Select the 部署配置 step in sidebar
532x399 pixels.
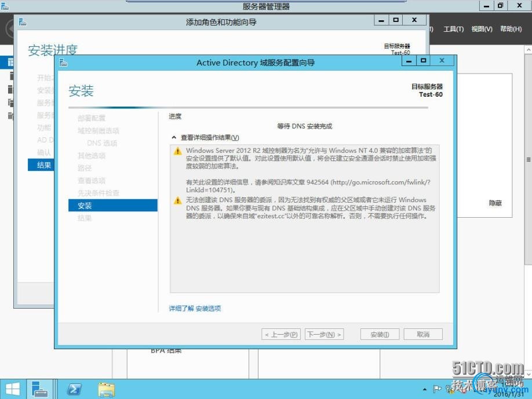coord(92,118)
